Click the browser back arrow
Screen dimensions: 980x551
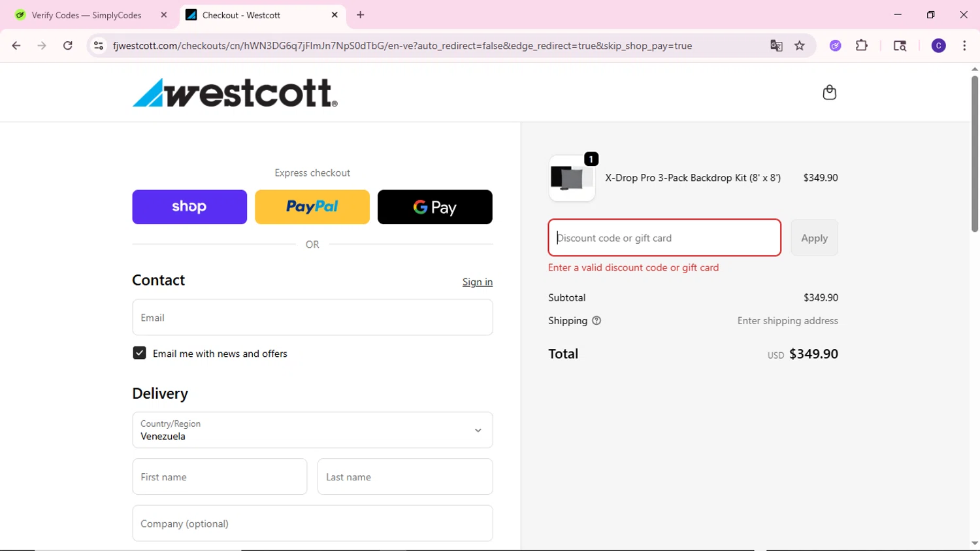pos(16,46)
